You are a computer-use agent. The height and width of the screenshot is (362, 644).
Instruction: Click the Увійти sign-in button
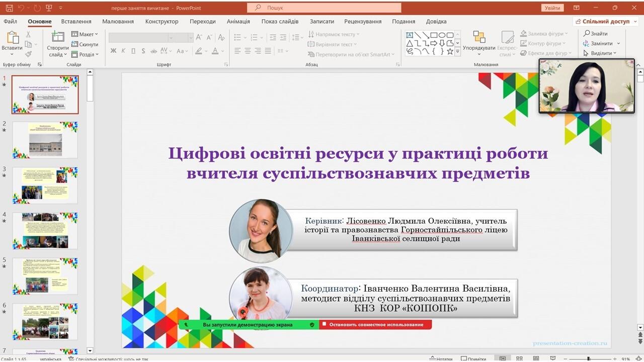click(x=552, y=8)
